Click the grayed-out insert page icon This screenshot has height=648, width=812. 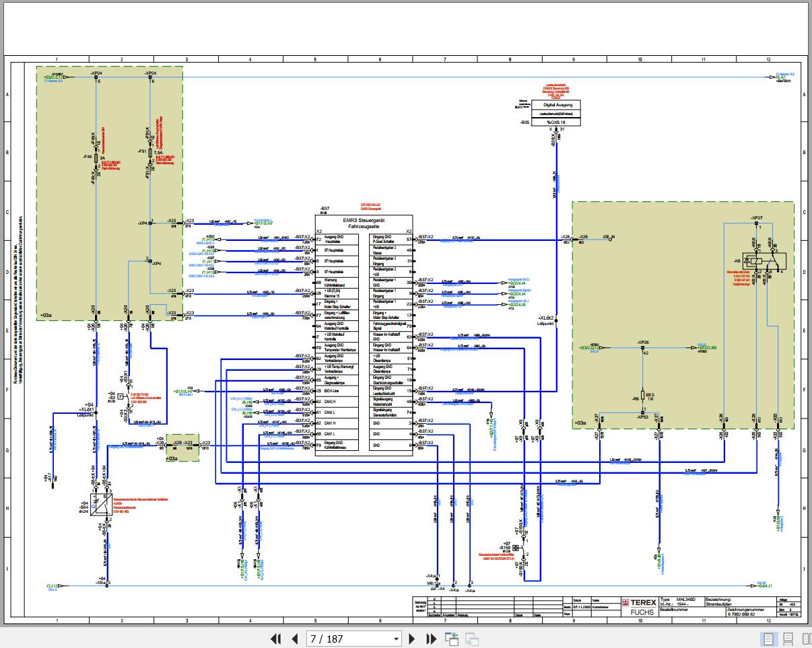tap(471, 639)
